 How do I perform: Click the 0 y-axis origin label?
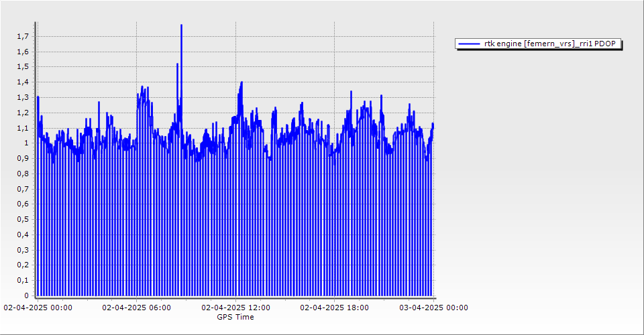(x=27, y=295)
